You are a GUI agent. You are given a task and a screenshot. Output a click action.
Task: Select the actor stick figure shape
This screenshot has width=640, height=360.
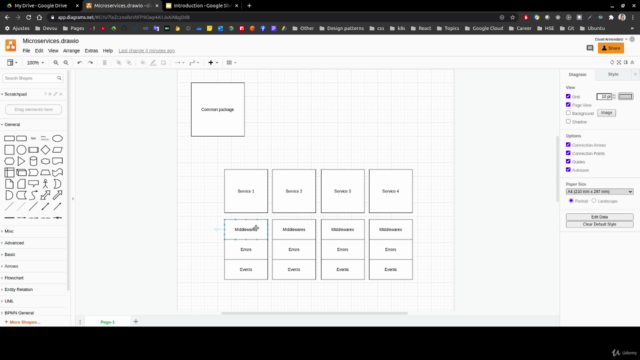coord(45,184)
